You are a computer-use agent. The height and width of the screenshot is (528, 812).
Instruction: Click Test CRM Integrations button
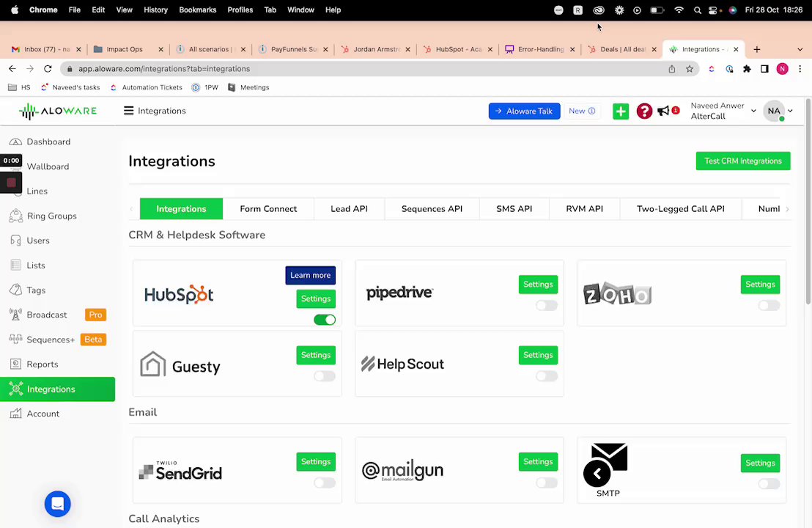743,161
